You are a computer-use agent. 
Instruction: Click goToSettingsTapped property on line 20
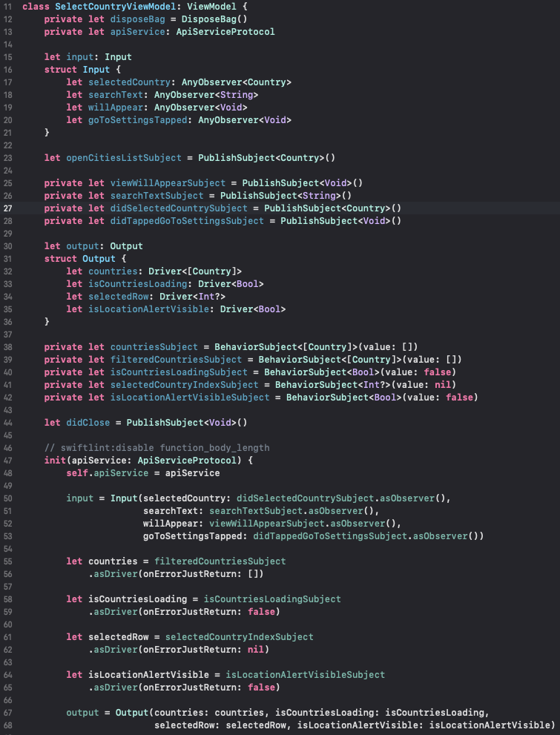pyautogui.click(x=138, y=120)
